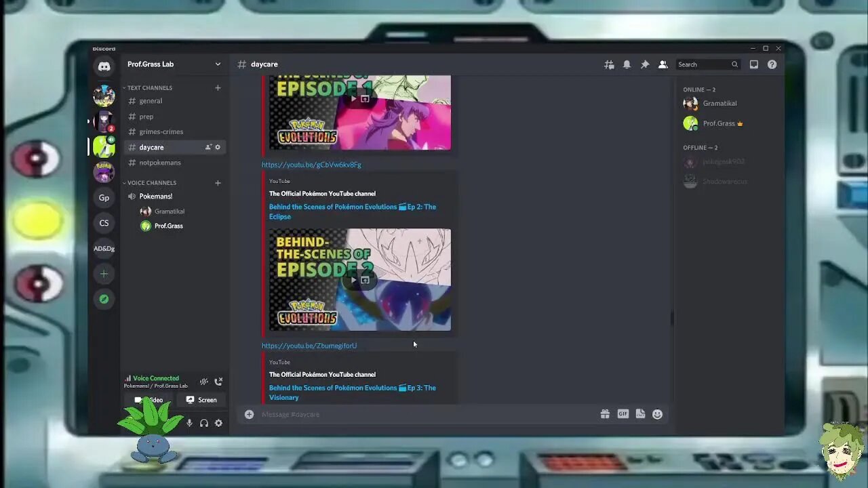868x488 pixels.
Task: Open Explore Public Servers compass icon
Action: pos(104,299)
